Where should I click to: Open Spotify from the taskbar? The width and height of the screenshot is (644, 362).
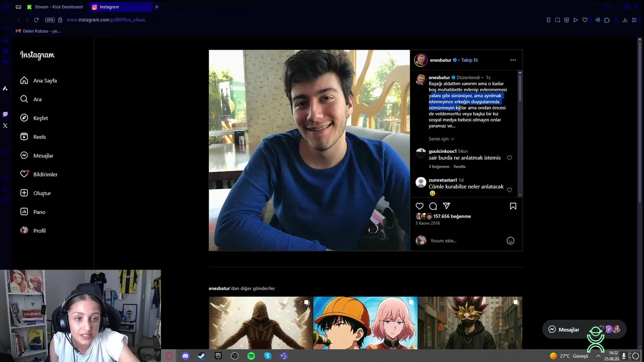click(251, 356)
